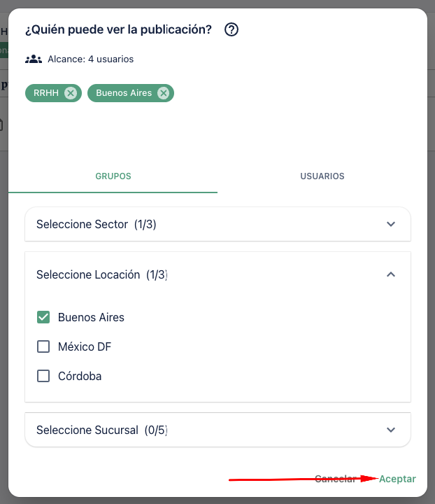Expand Seleccione Sector using its chevron arrow
435x504 pixels.
(x=391, y=224)
